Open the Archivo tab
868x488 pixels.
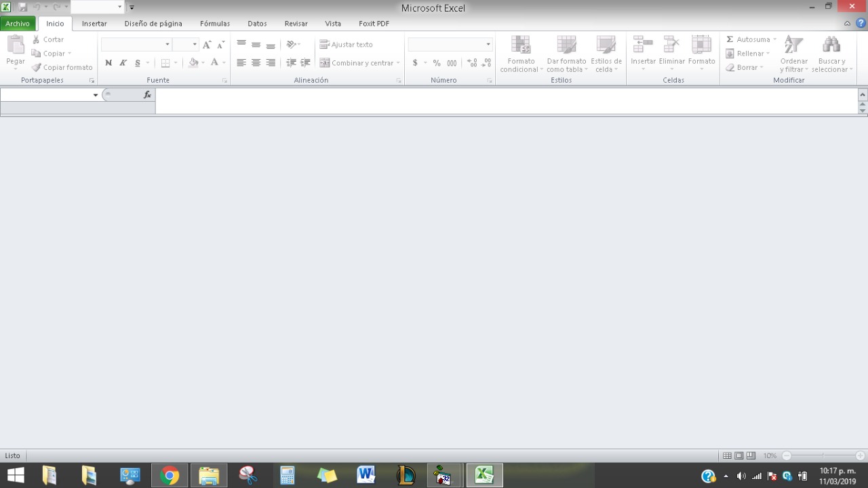18,24
